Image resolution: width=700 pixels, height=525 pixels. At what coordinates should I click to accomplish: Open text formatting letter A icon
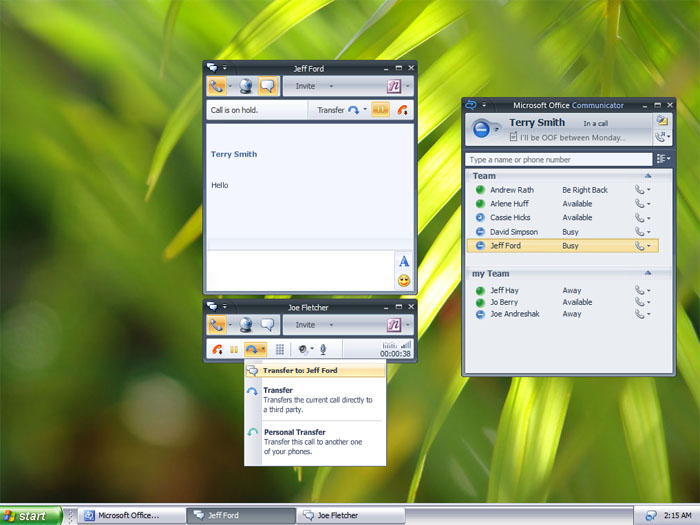tap(404, 262)
